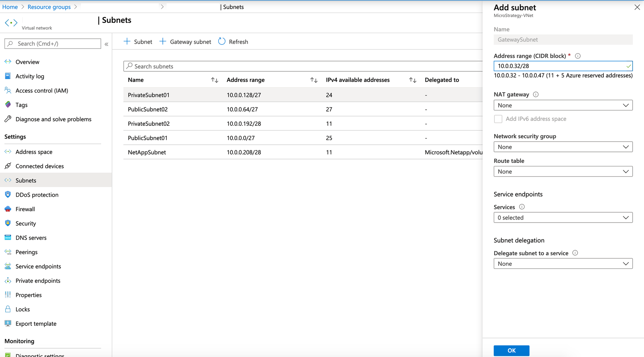Click the Diagnose and solve problems wrench icon
Viewport: 644px width, 357px height.
(8, 119)
